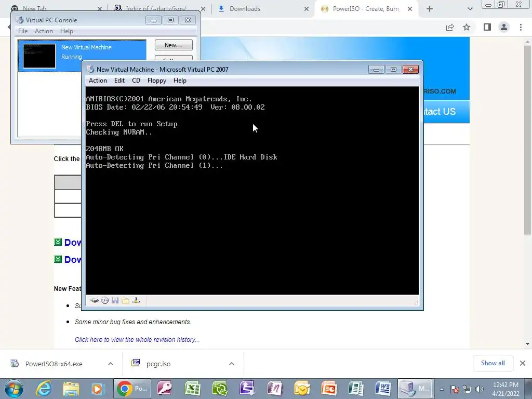Bookmark this page with star icon
This screenshot has height=399, width=532.
tap(467, 27)
